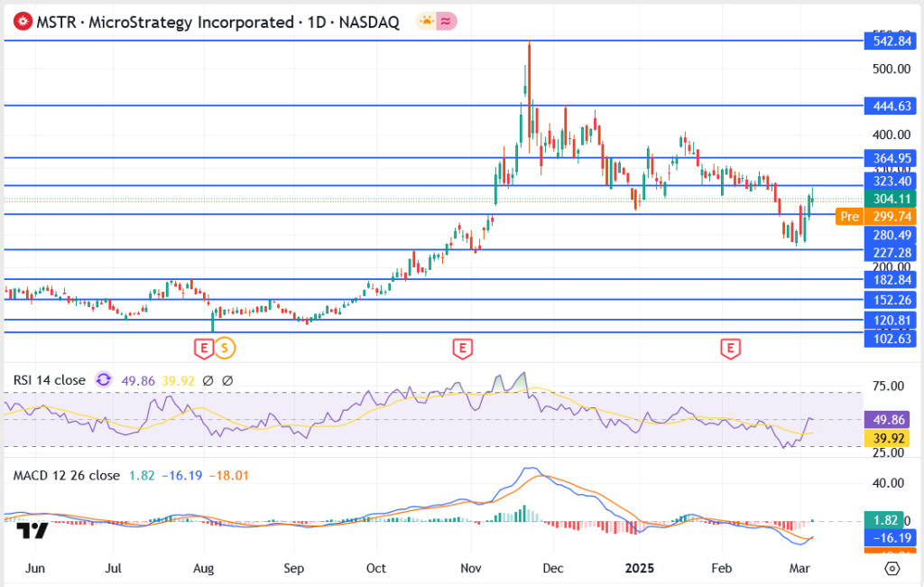Toggle the second Ø symbol in RSI legend
This screenshot has height=587, width=924.
click(226, 380)
